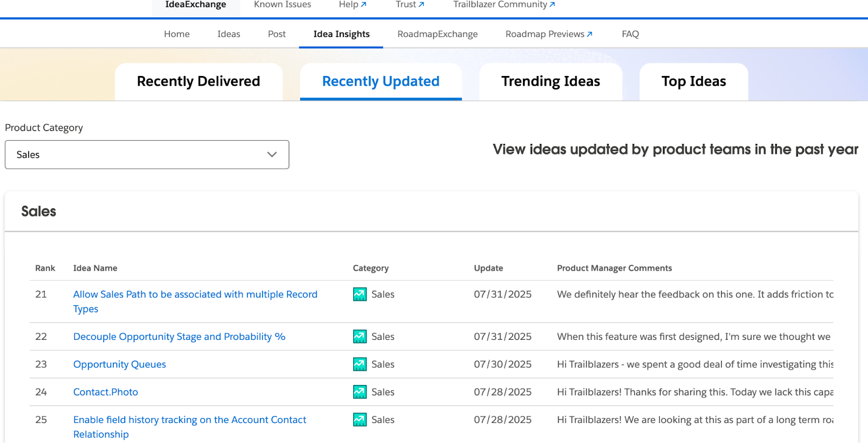Image resolution: width=868 pixels, height=443 pixels.
Task: Click the Category column header
Action: (x=371, y=268)
